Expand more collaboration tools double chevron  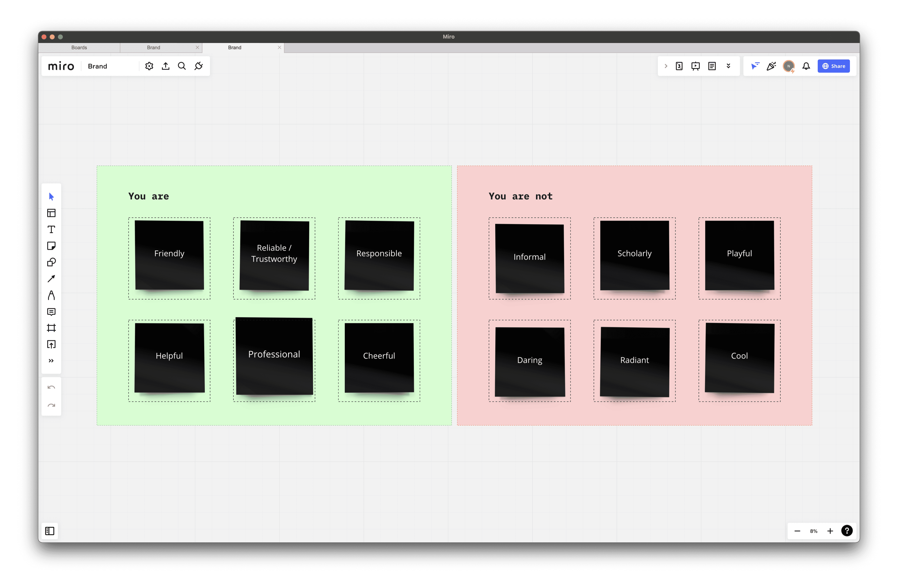click(729, 66)
